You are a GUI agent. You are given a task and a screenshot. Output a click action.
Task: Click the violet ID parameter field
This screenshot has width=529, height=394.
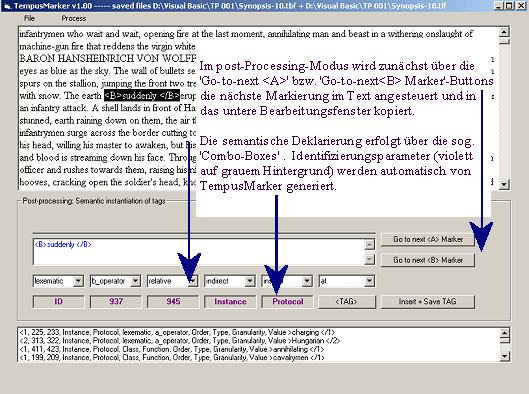coord(58,302)
